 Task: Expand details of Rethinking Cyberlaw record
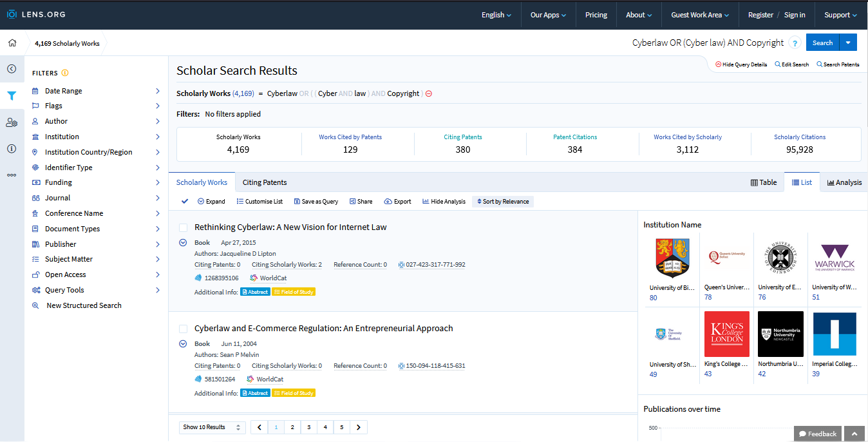pyautogui.click(x=183, y=243)
